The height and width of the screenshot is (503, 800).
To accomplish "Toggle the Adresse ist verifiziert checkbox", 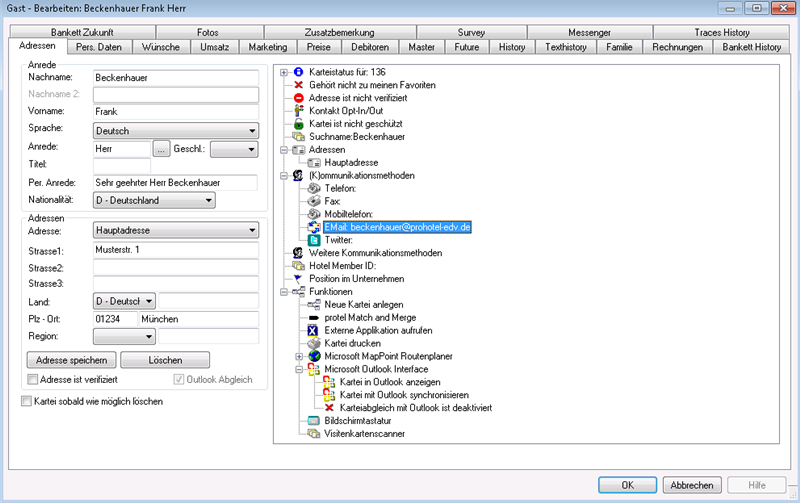I will tap(33, 380).
